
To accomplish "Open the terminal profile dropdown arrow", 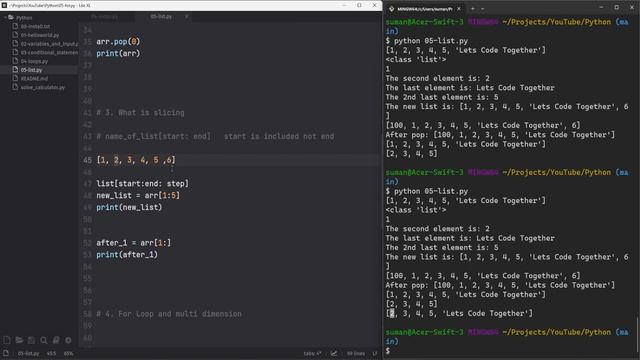I will click(x=482, y=9).
